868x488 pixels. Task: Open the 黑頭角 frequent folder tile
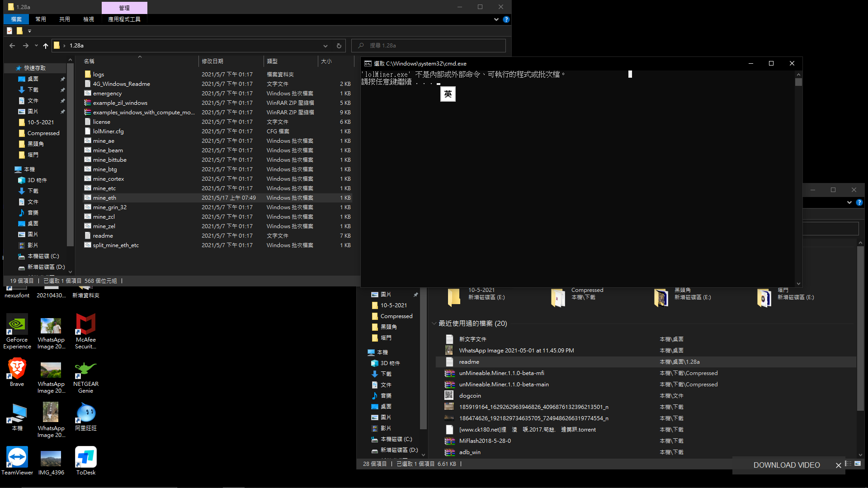[x=682, y=297]
